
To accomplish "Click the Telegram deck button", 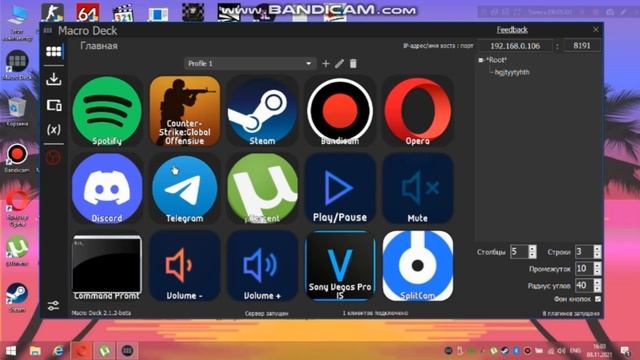I will [x=184, y=188].
